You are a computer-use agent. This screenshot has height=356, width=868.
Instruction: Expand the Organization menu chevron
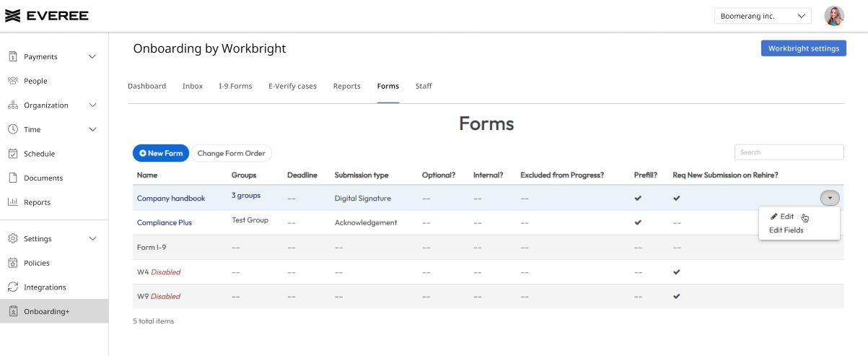point(92,105)
